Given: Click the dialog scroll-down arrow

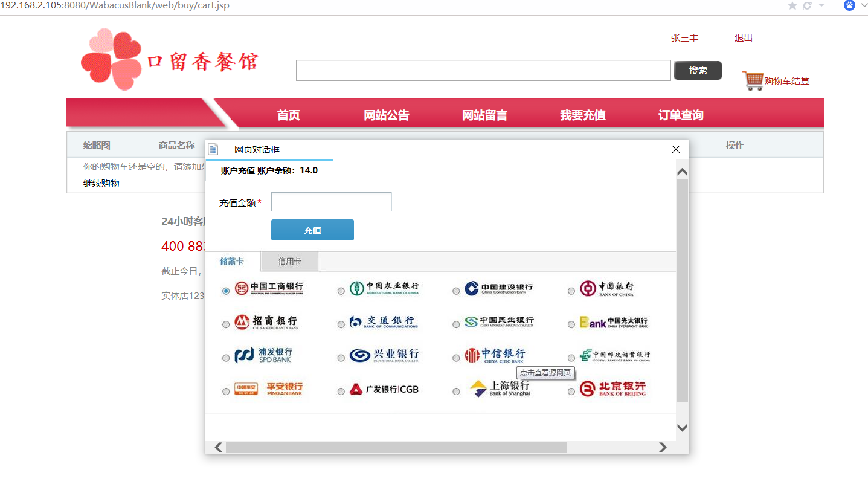Looking at the screenshot, I should 683,428.
